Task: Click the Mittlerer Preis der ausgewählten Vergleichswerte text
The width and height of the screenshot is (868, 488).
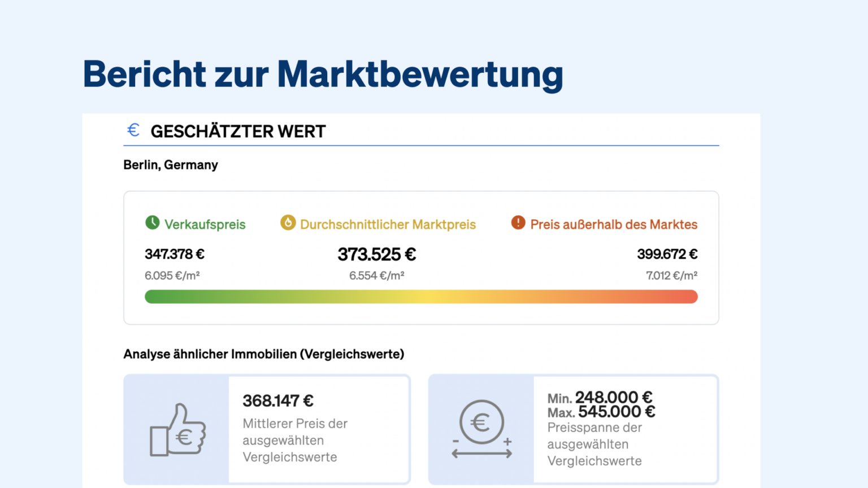Action: point(295,441)
